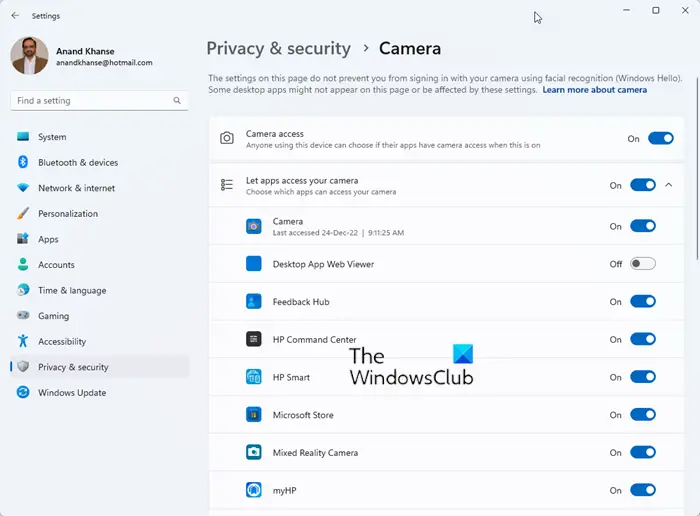The height and width of the screenshot is (516, 700).
Task: Click the Gaming controller icon
Action: point(23,316)
